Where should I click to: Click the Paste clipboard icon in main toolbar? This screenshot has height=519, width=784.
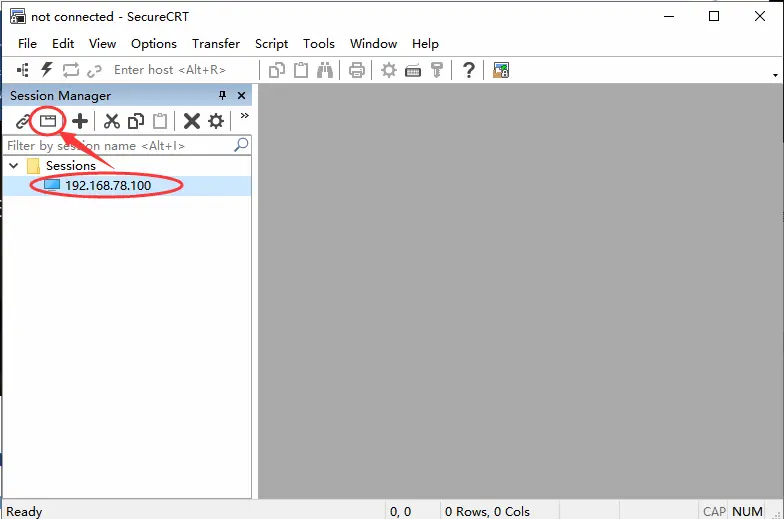pyautogui.click(x=300, y=70)
